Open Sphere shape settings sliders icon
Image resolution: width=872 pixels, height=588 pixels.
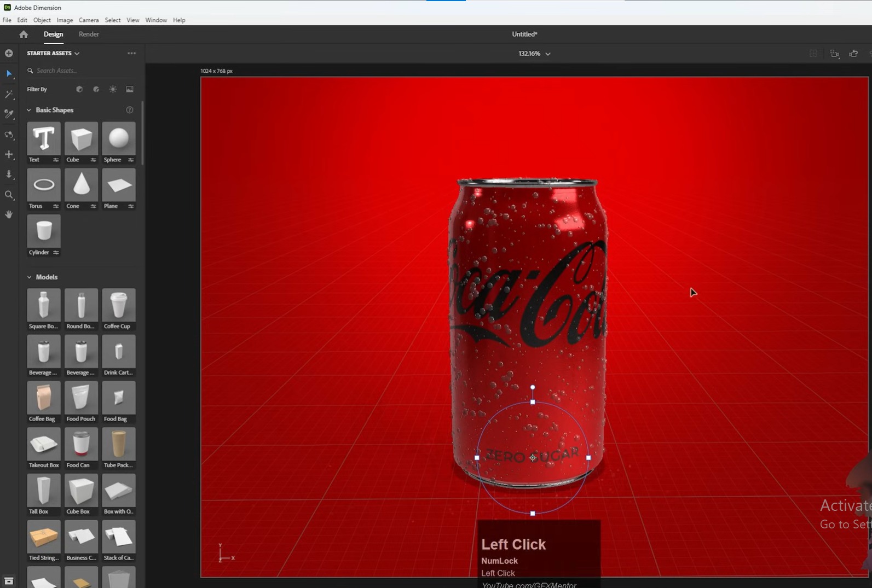[131, 160]
